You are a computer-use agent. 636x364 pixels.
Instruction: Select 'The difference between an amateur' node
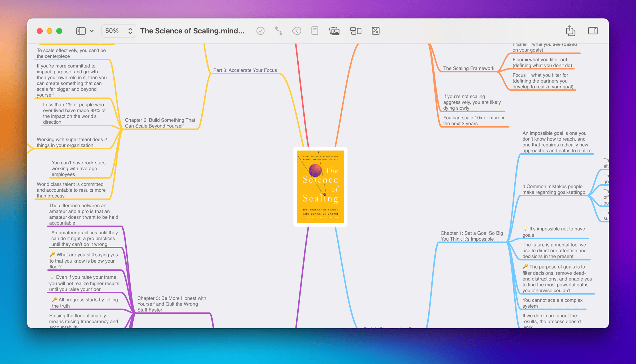pos(83,214)
